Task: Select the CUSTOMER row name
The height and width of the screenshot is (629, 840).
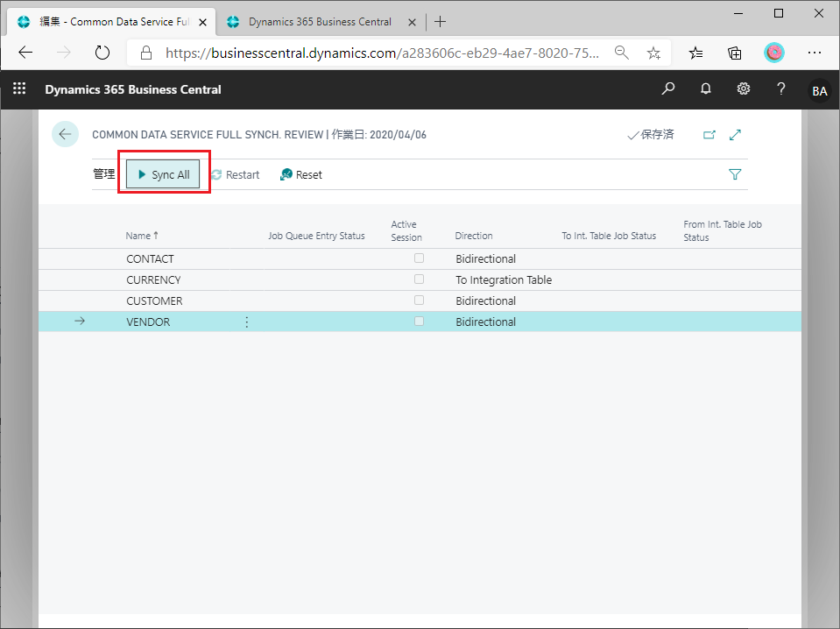Action: coord(154,300)
